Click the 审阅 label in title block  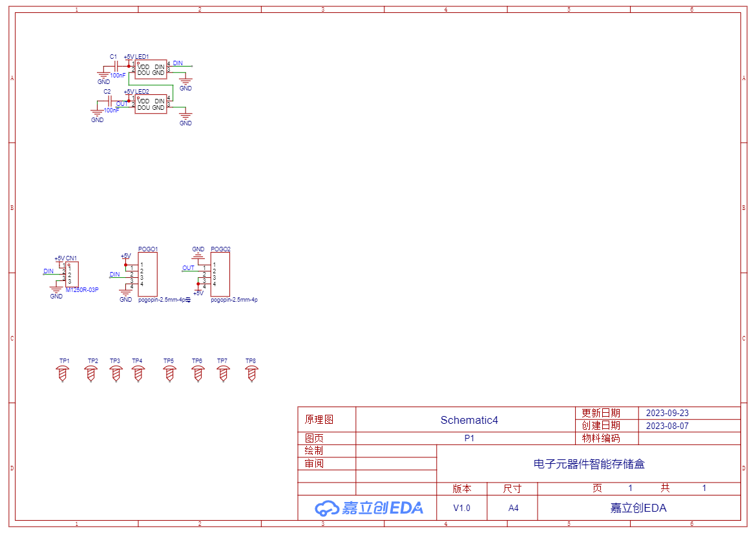pos(314,464)
